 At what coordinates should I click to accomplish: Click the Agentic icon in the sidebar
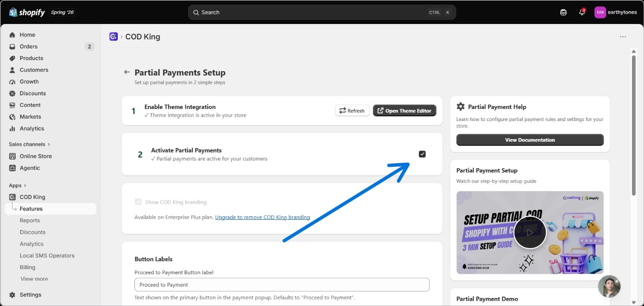(12, 168)
